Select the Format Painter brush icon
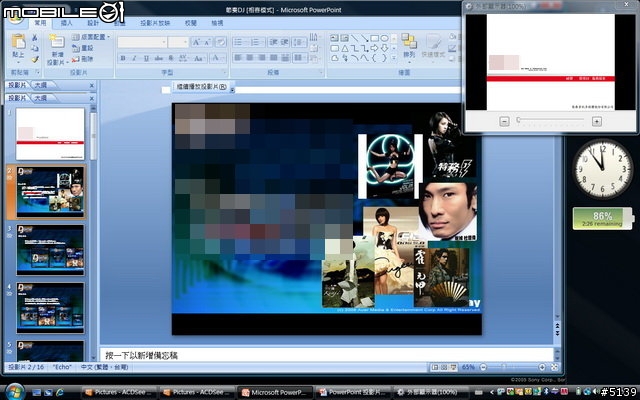Image resolution: width=640 pixels, height=400 pixels. (35, 60)
